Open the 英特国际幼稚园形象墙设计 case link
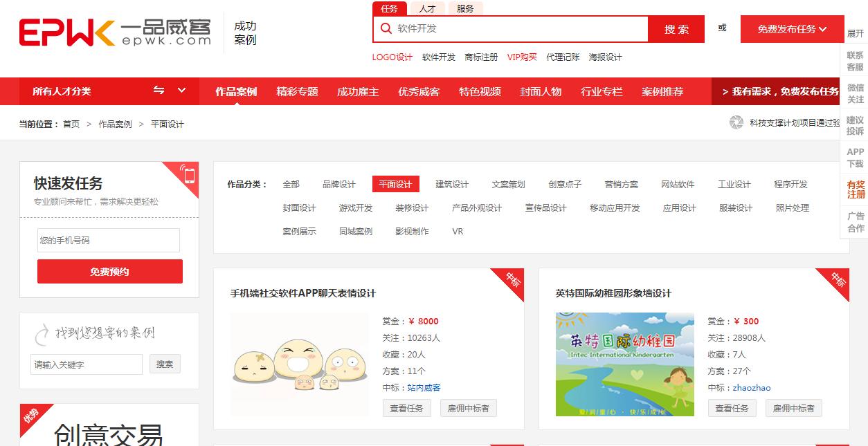Viewport: 868px width, 446px height. pos(615,293)
